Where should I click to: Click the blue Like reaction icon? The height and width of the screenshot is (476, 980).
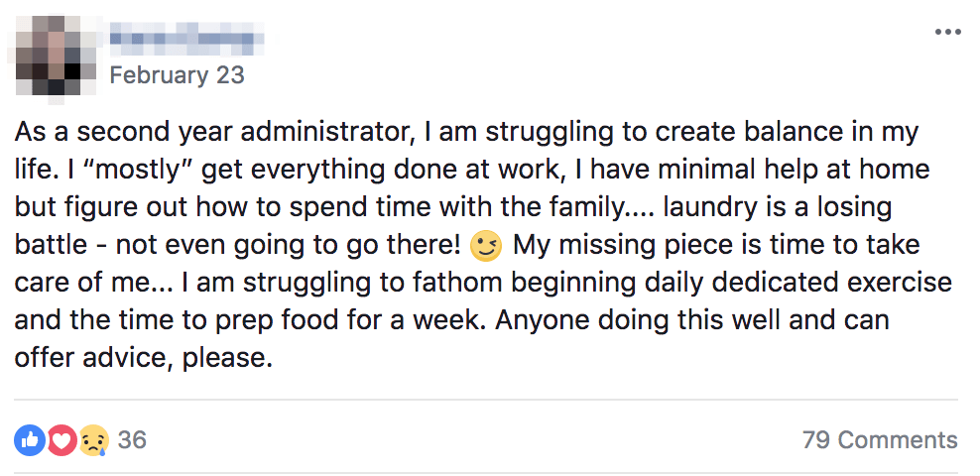click(30, 439)
